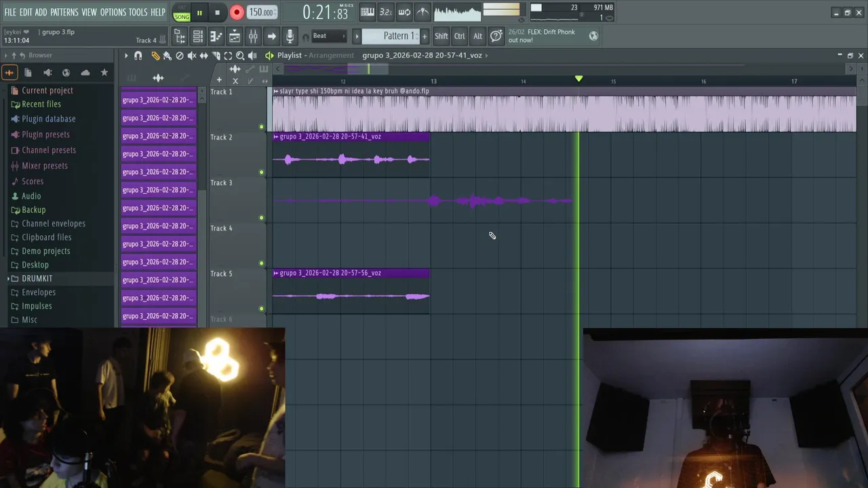Select the select tool
This screenshot has height=488, width=868.
(x=229, y=56)
